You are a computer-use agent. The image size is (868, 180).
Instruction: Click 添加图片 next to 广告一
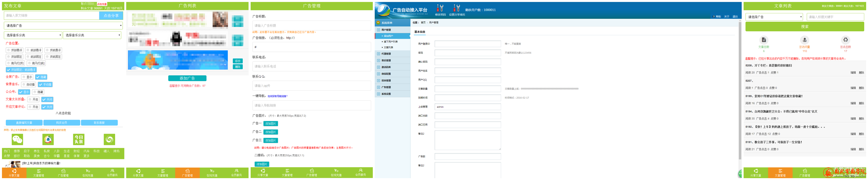271,124
